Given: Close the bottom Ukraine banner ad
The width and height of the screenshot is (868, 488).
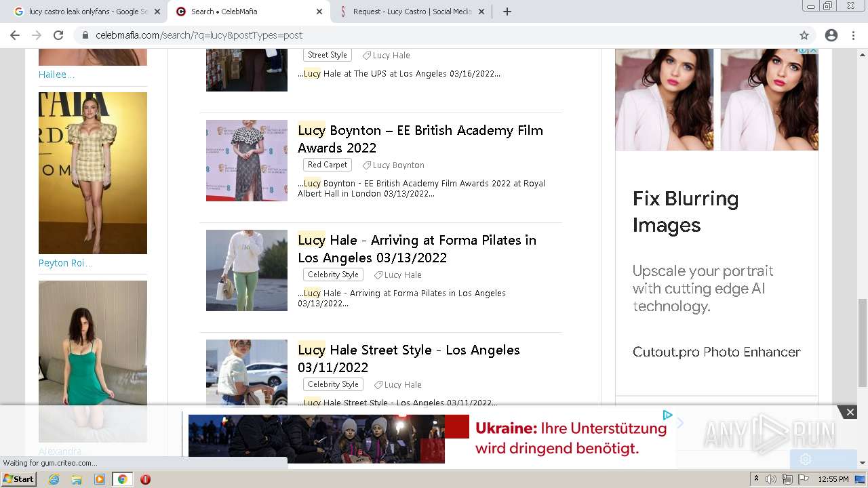Looking at the screenshot, I should click(850, 412).
